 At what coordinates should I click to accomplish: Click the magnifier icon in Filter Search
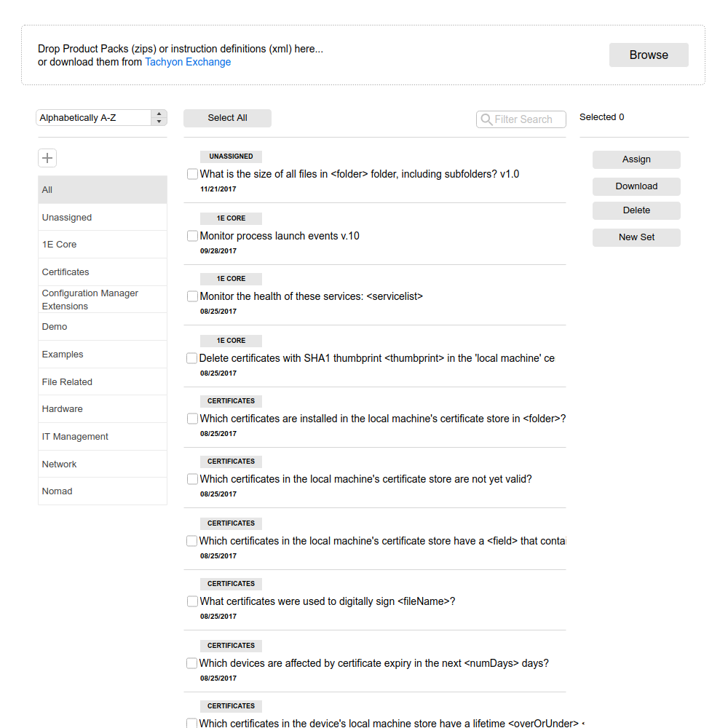click(x=486, y=119)
